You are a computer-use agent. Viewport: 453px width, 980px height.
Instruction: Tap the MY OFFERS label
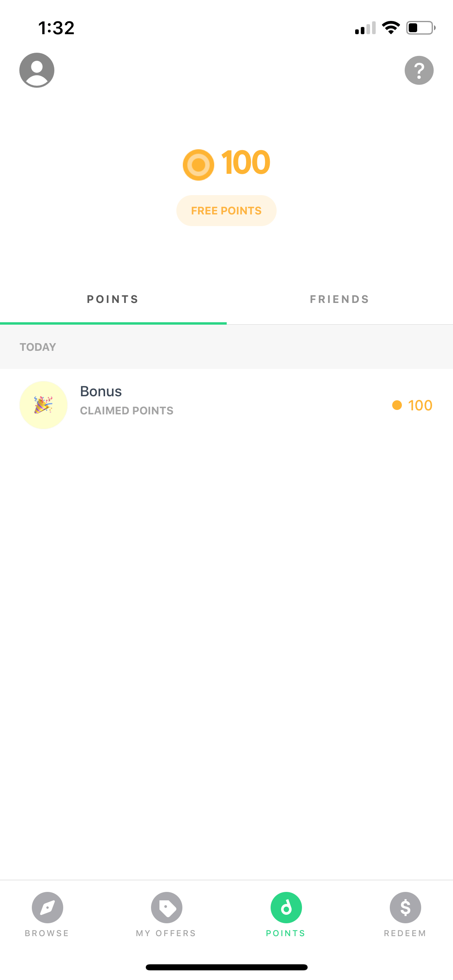coord(166,933)
